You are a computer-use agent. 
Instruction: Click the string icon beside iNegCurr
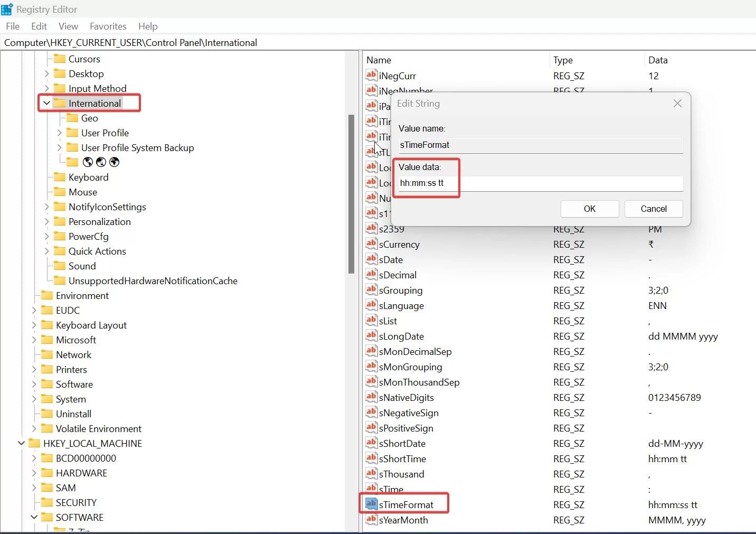click(x=371, y=76)
